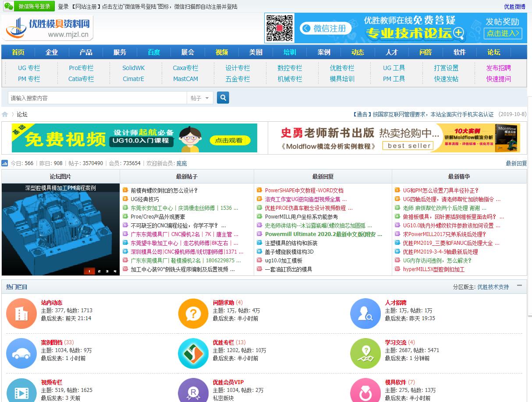
Task: Open the MastCAM sub-forum link
Action: 185,79
